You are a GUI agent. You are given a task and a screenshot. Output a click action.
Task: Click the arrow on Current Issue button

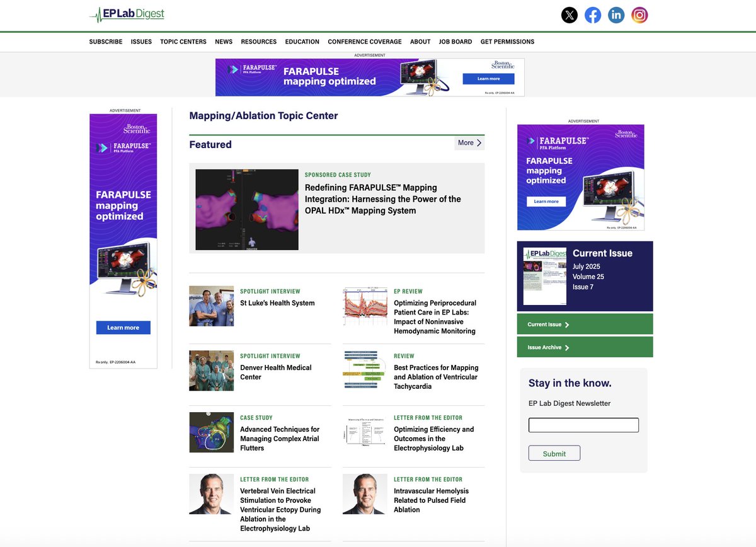coord(567,325)
